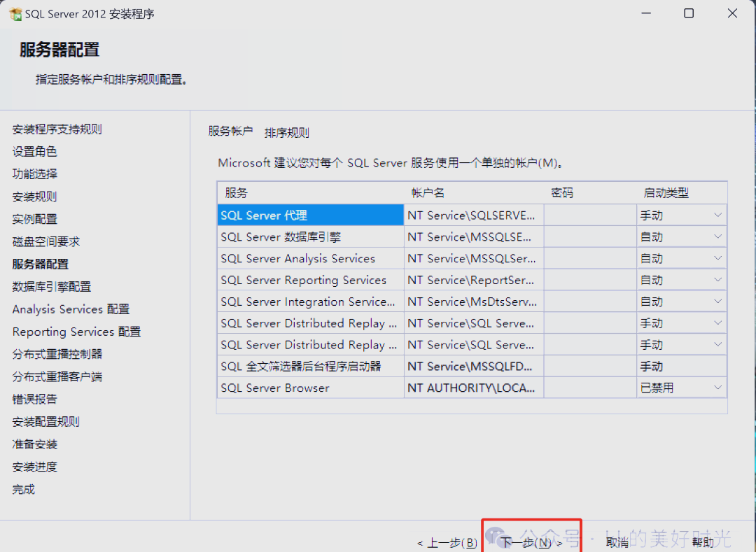Click 数据库引擎配置 step in sidebar
The width and height of the screenshot is (756, 552).
(52, 287)
